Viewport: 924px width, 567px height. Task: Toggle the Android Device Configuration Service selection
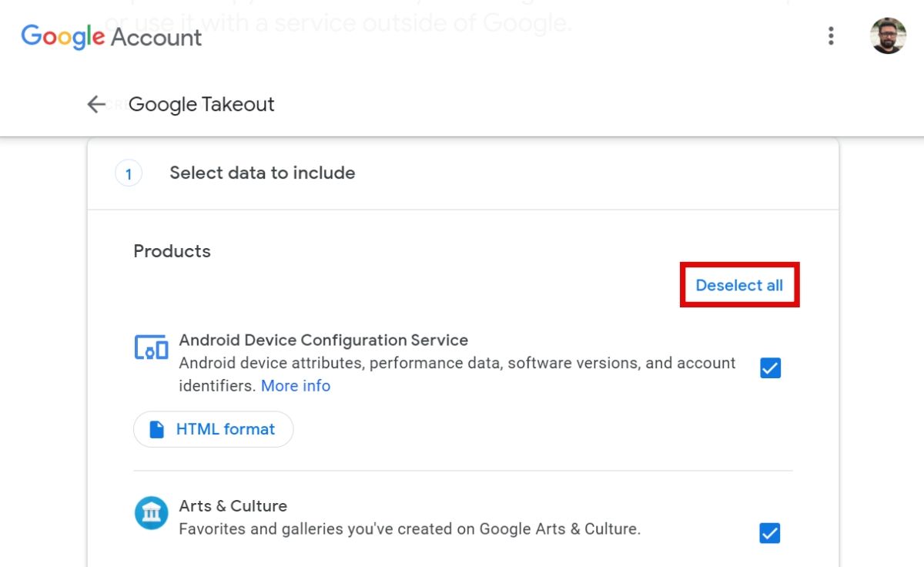point(769,368)
